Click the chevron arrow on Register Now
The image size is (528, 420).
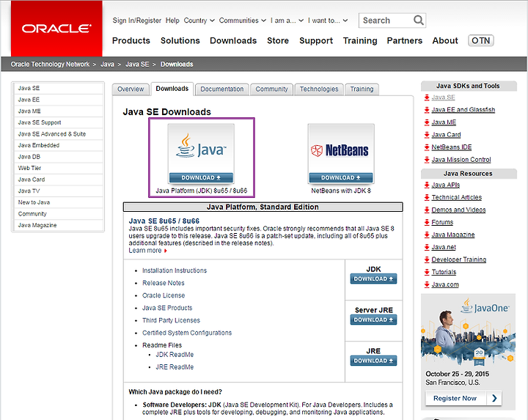click(494, 398)
